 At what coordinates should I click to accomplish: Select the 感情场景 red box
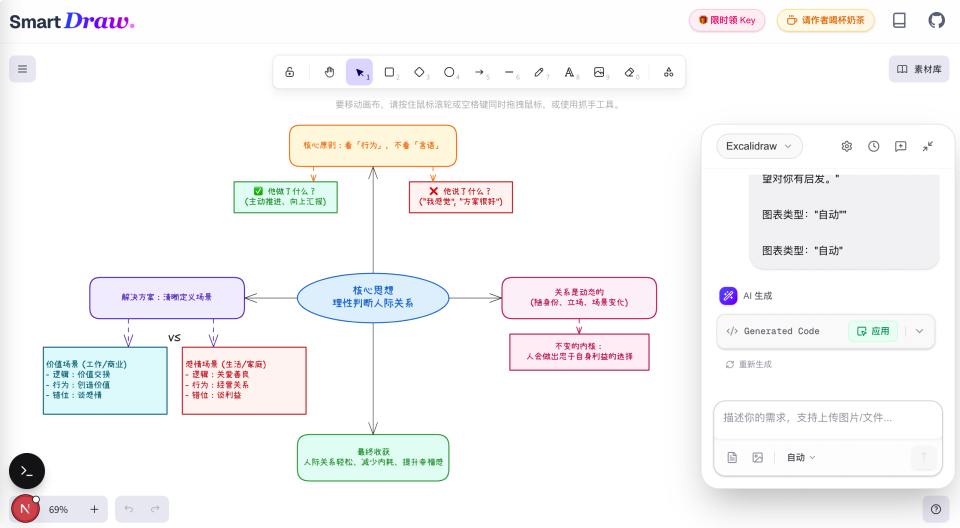[x=244, y=380]
